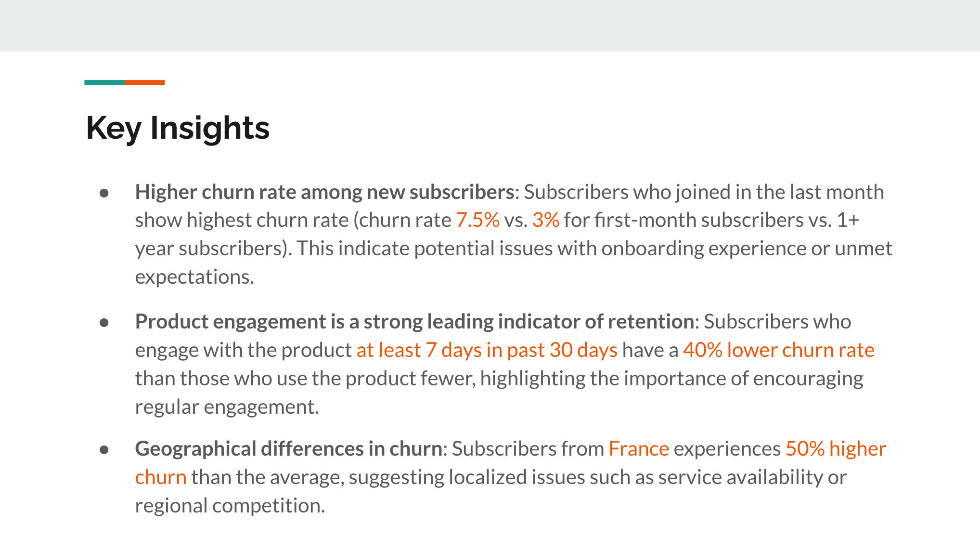Screen dimensions: 980x551
Task: Place cursor on "regular engagement." text
Action: (x=227, y=407)
